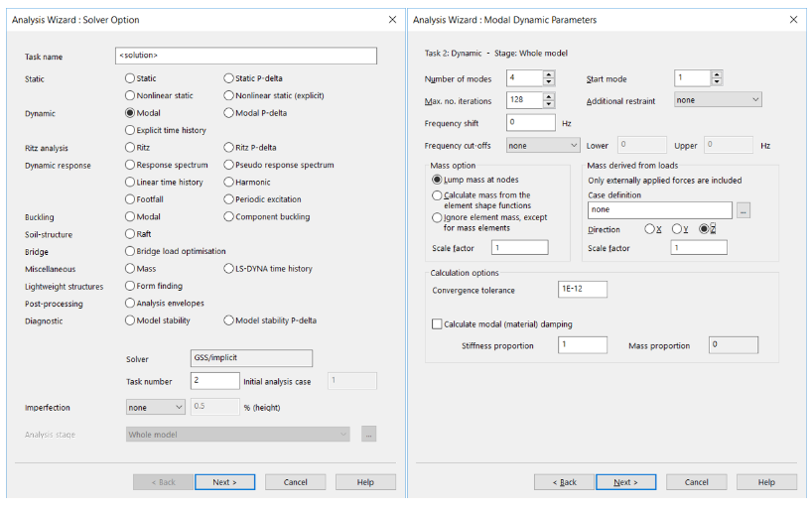812x509 pixels.
Task: Decrease the Max. no. iterations spinner
Action: point(548,104)
